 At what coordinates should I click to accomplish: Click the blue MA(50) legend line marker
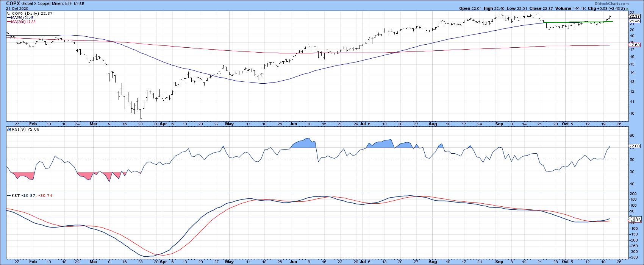(8, 17)
